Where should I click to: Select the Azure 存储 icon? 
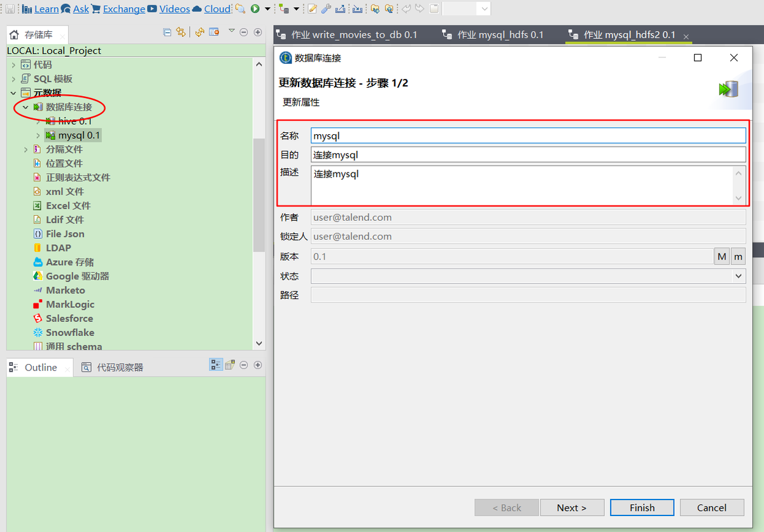(x=38, y=262)
